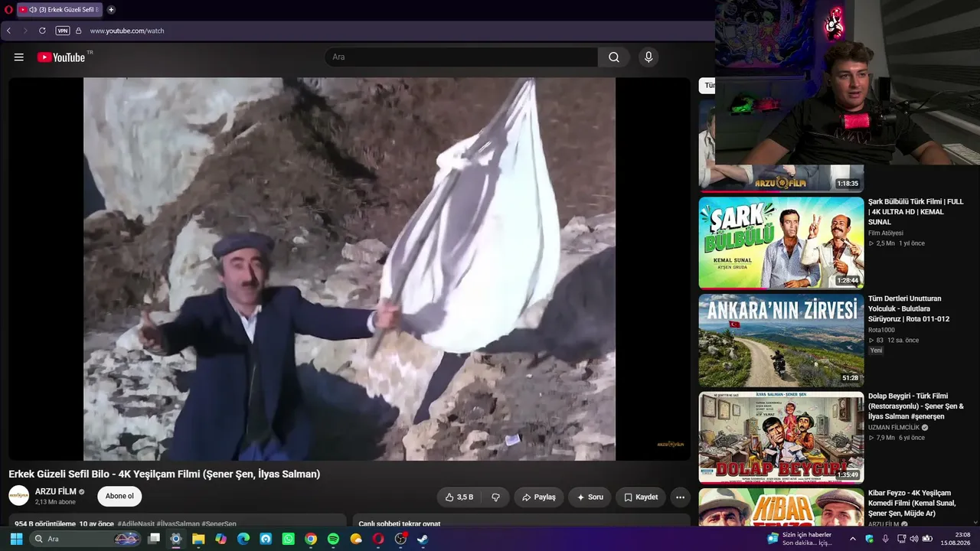Open the Windows Start menu
The height and width of the screenshot is (551, 980).
[16, 539]
